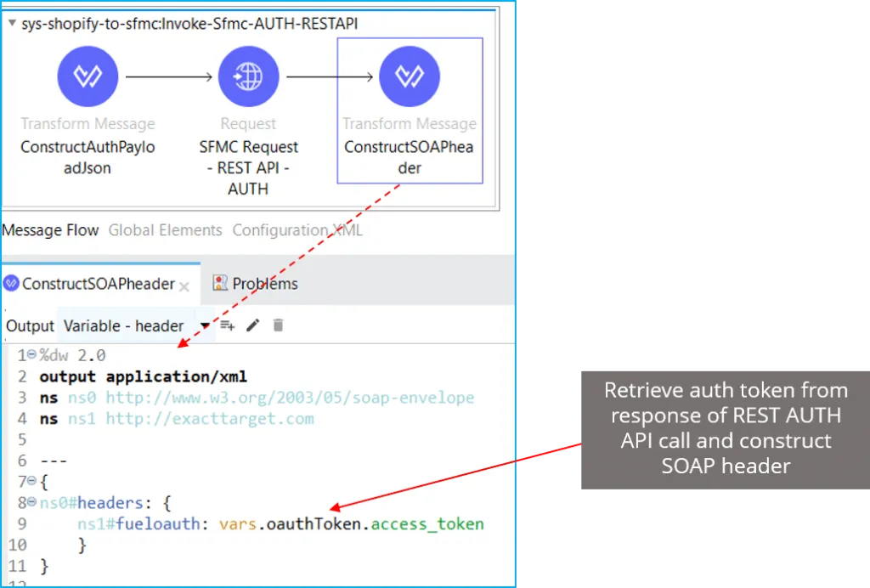Collapse the Invoke-Sfmc-AUTH-RESTAPI flow

pyautogui.click(x=12, y=24)
